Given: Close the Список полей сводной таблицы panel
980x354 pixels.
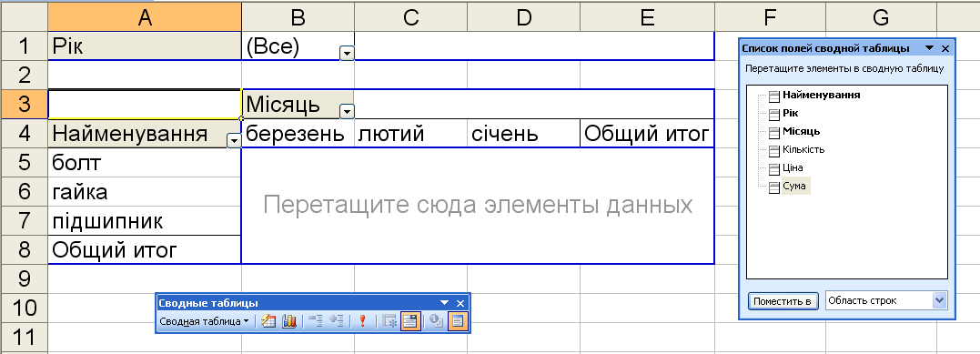Looking at the screenshot, I should [x=945, y=48].
